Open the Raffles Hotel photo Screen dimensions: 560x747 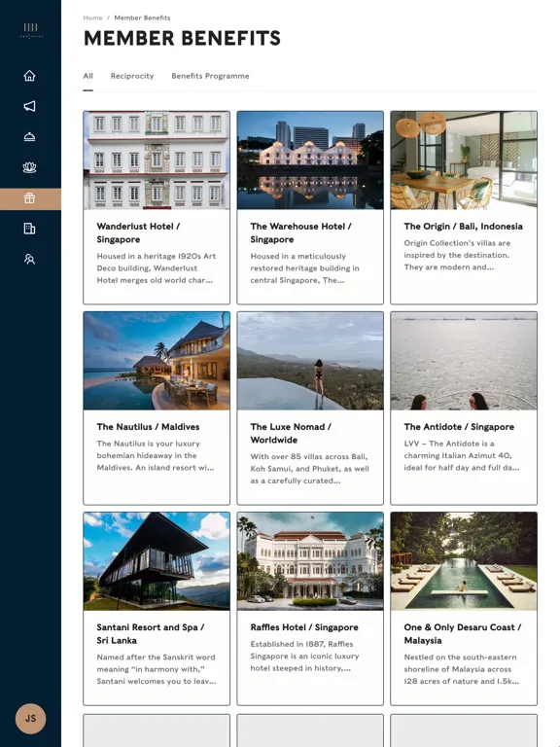coord(310,561)
